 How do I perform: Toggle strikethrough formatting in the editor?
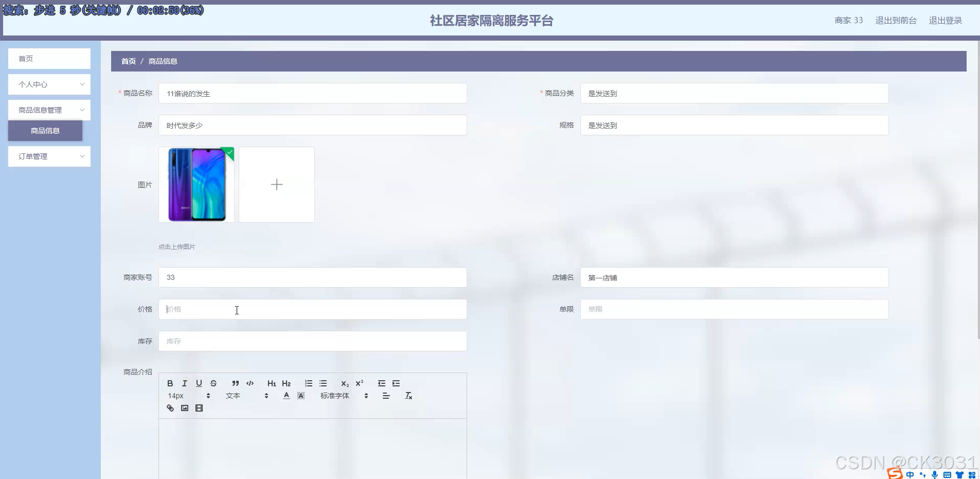tap(213, 383)
